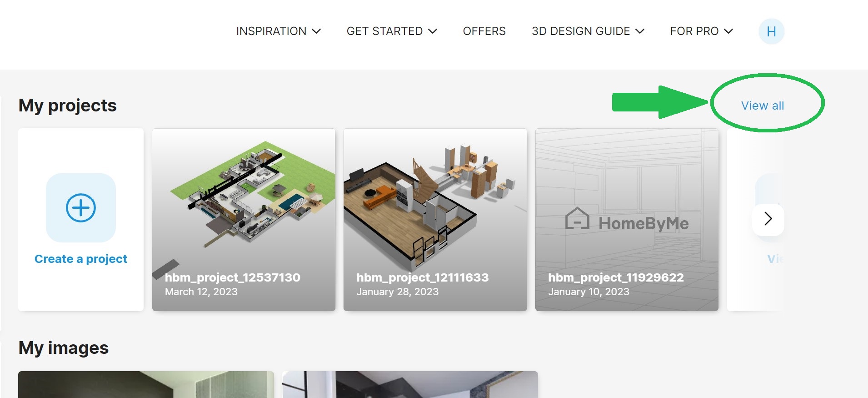Expand the FOR PRO dropdown chevron
The height and width of the screenshot is (398, 868).
point(728,31)
